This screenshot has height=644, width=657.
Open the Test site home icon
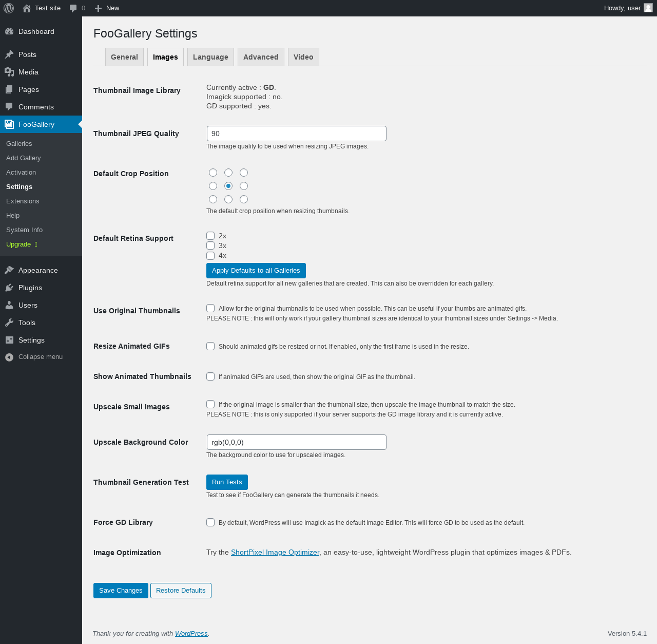tap(27, 8)
